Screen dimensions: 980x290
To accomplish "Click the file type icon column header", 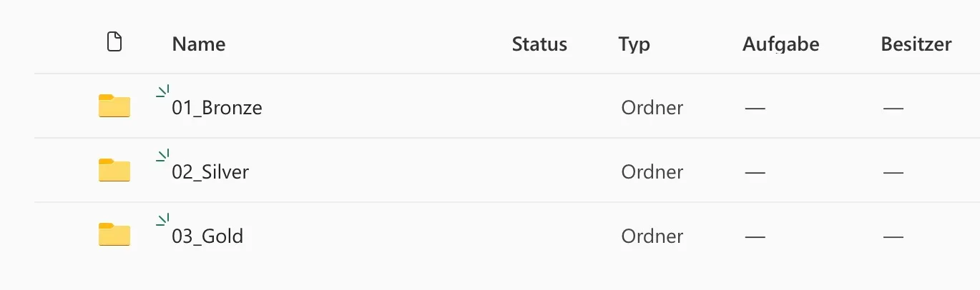I will coord(114,43).
